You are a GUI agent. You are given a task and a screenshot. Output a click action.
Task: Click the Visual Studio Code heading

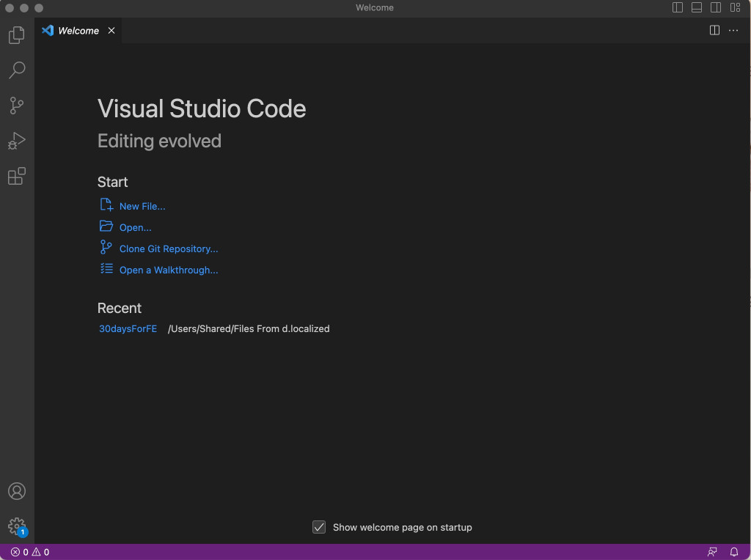click(202, 108)
